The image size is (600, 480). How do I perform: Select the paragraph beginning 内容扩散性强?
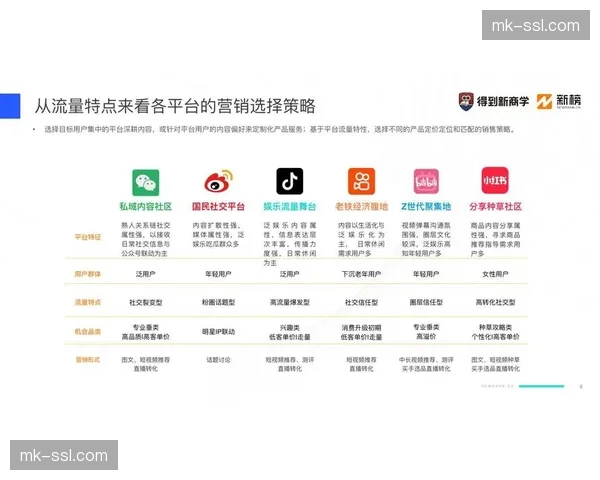coord(218,235)
